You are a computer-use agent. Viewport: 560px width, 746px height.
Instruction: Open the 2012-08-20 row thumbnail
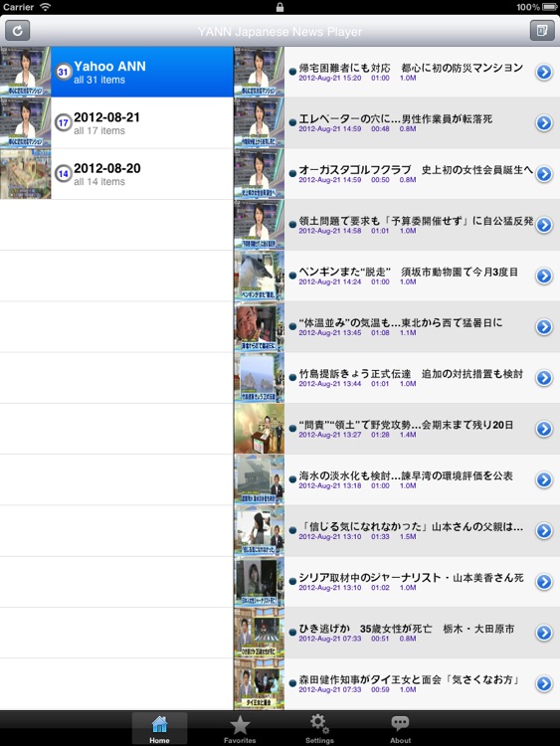click(x=25, y=174)
